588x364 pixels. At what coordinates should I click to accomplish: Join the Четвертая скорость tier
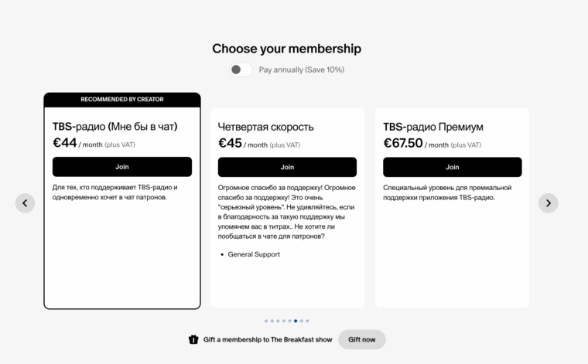pyautogui.click(x=287, y=167)
